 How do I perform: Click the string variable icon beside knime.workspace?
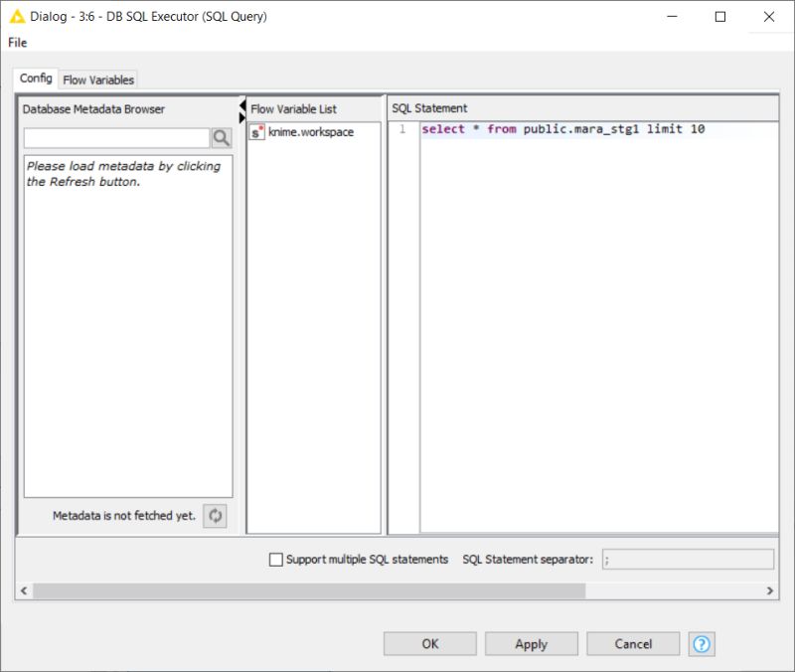coord(255,131)
